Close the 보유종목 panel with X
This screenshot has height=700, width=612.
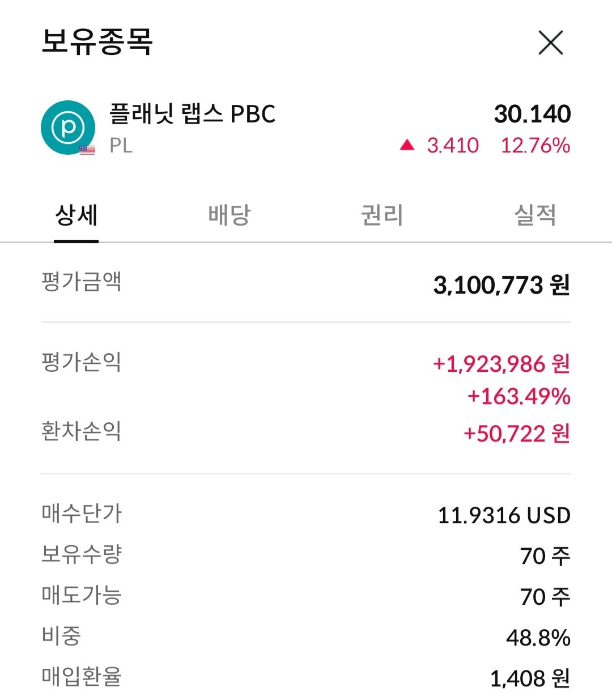(550, 43)
